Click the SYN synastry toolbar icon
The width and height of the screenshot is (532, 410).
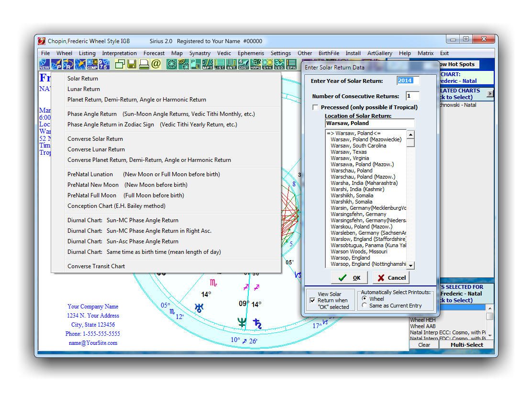pos(267,64)
